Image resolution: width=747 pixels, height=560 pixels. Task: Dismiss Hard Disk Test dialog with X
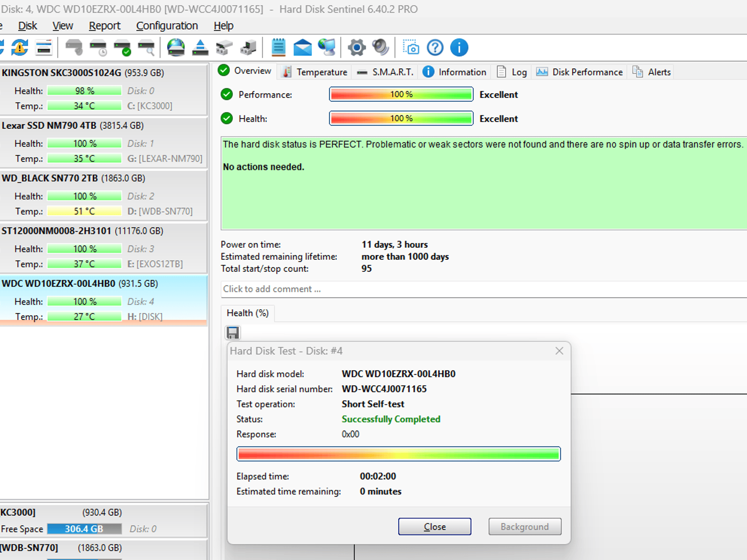[x=559, y=351]
